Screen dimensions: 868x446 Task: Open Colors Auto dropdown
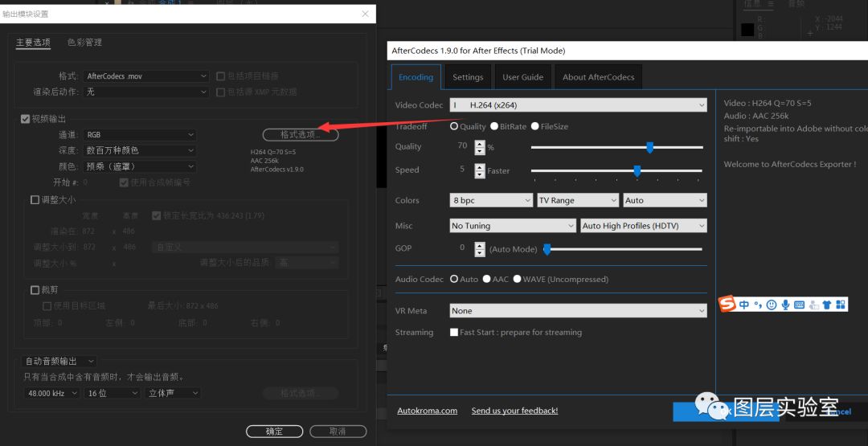pos(665,200)
